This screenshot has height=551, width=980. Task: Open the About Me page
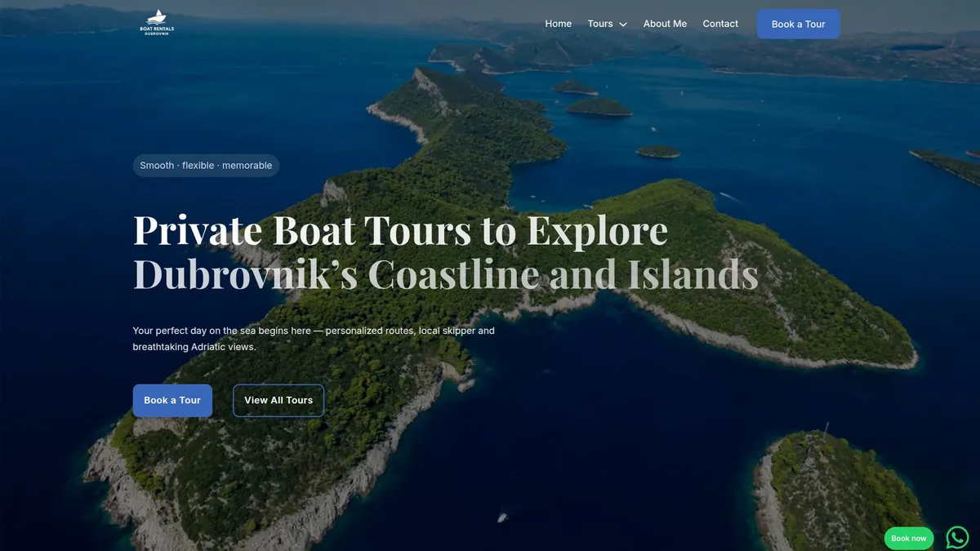coord(665,24)
